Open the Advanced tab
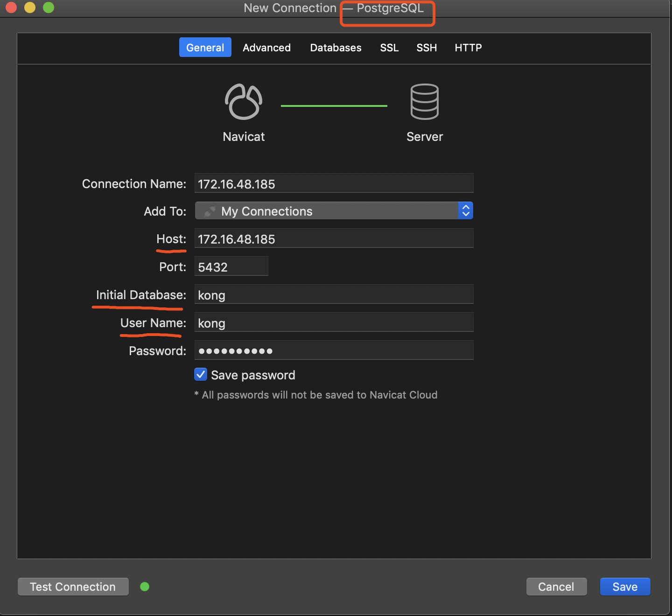 tap(266, 48)
